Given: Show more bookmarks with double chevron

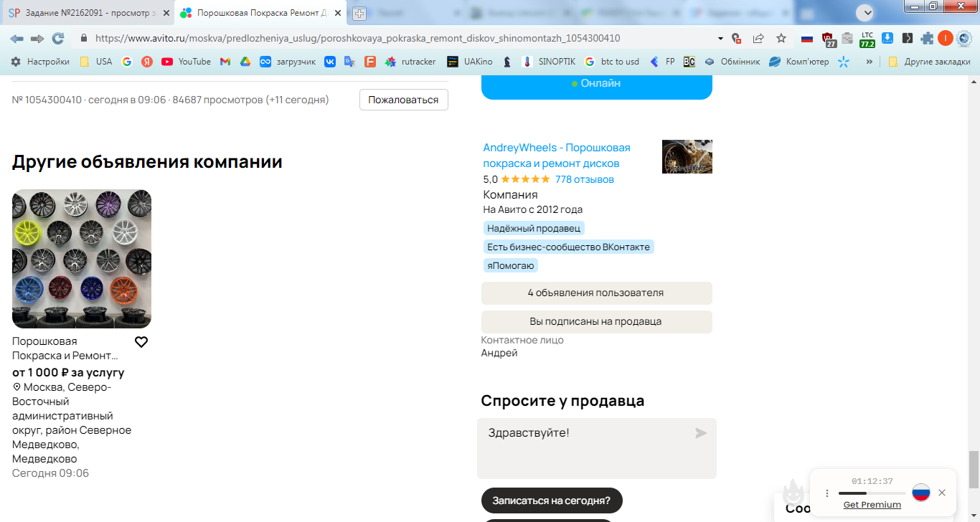Looking at the screenshot, I should pos(870,62).
